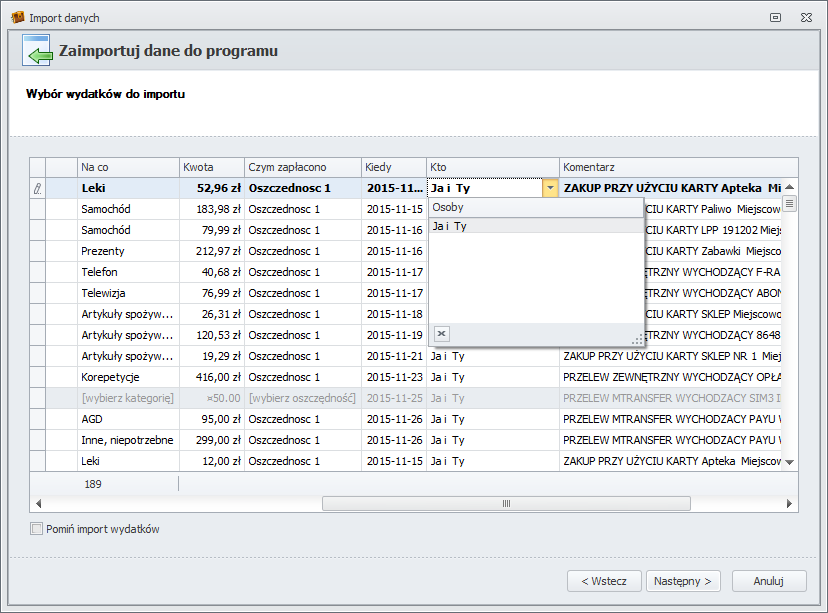Click the popup resize grip
The image size is (828, 613).
636,339
